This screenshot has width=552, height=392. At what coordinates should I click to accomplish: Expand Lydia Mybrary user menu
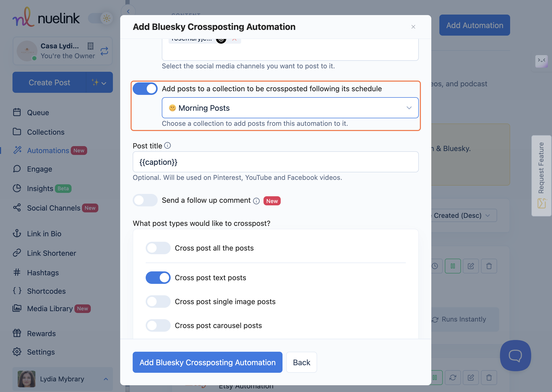(62, 379)
